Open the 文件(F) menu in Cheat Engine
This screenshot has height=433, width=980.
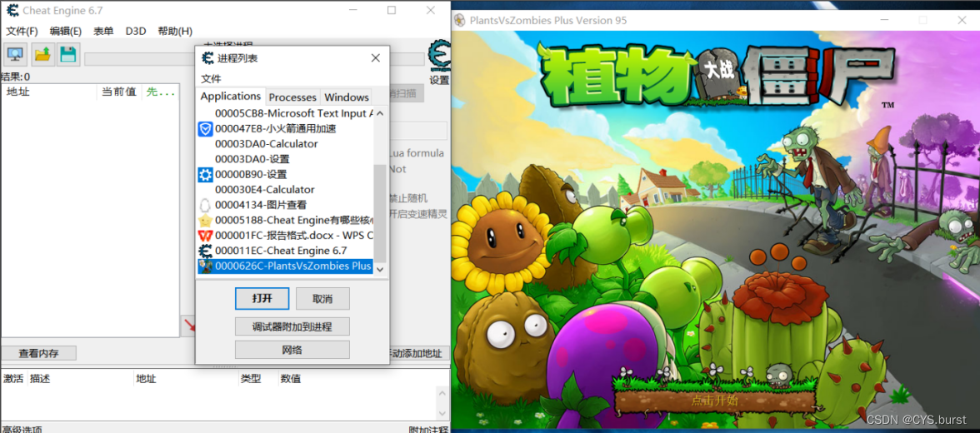(22, 32)
